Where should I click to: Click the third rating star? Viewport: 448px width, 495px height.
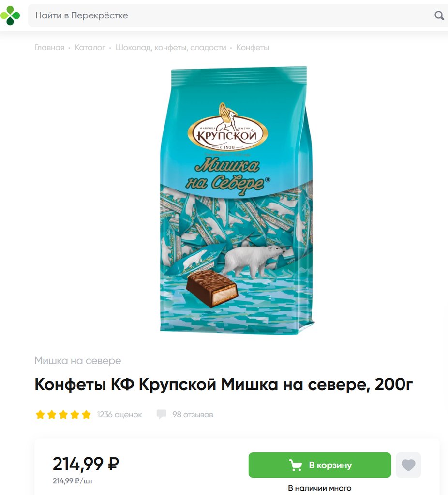pos(63,414)
